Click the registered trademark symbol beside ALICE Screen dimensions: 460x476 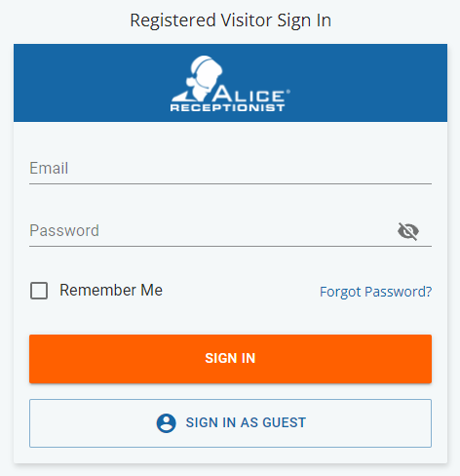[x=287, y=92]
